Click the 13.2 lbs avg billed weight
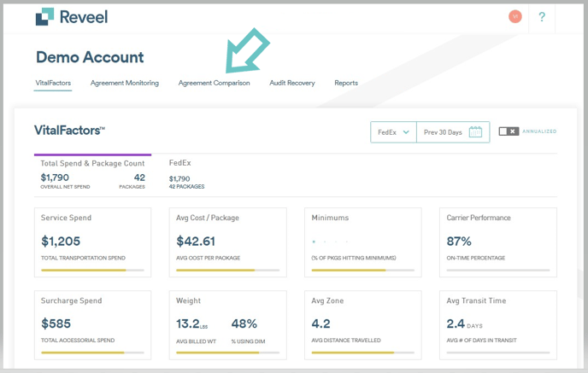This screenshot has height=373, width=588. tap(192, 323)
